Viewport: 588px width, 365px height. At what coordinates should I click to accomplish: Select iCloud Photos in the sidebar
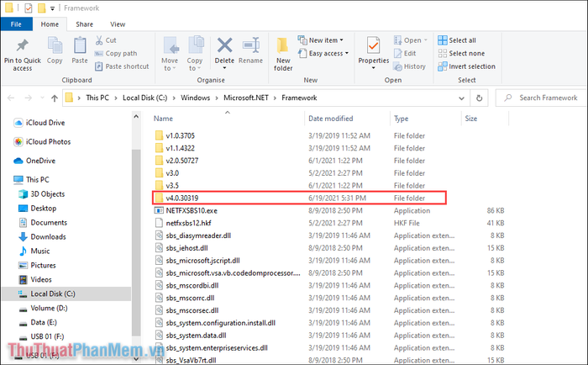[x=42, y=141]
